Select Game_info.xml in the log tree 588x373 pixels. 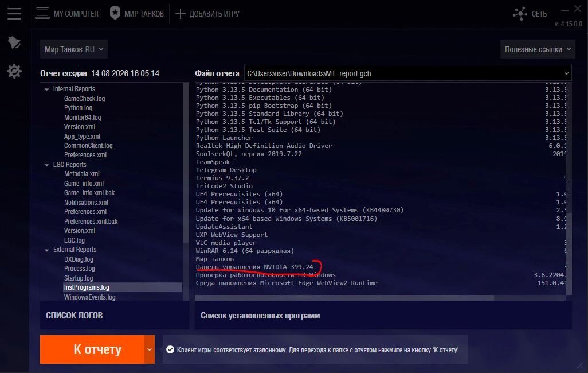pos(84,183)
